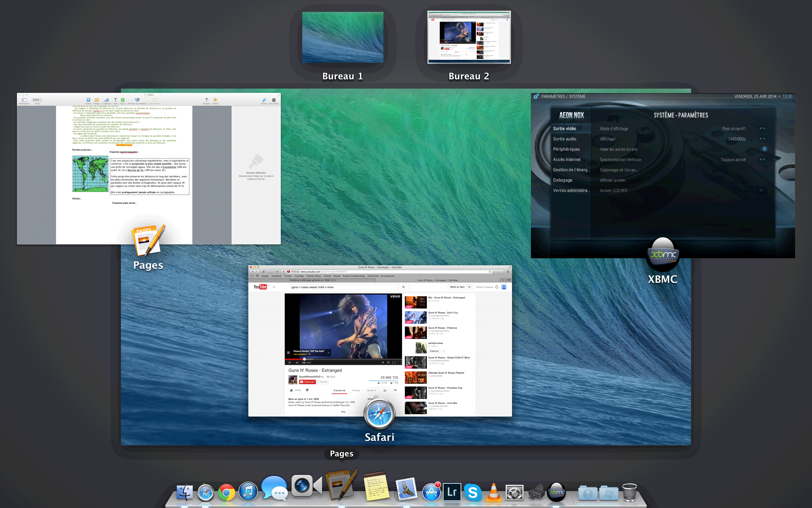
Task: Click the green Figure shape icon in Pages
Action: (122, 100)
